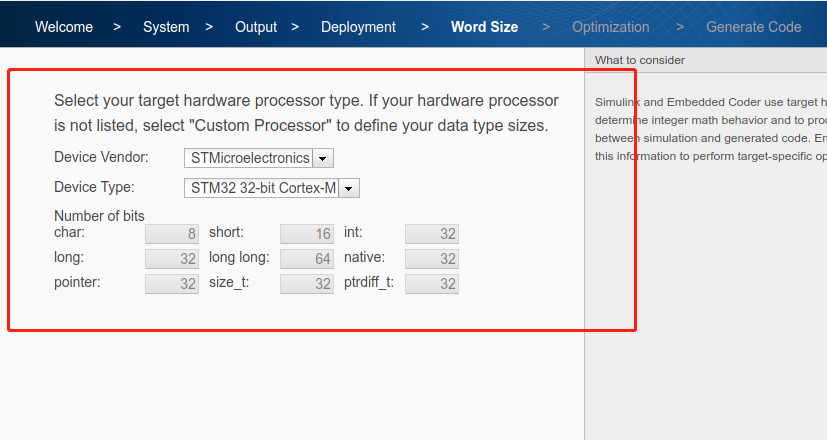Jump to the Optimization step
Viewport: 827px width, 440px height.
[x=610, y=27]
